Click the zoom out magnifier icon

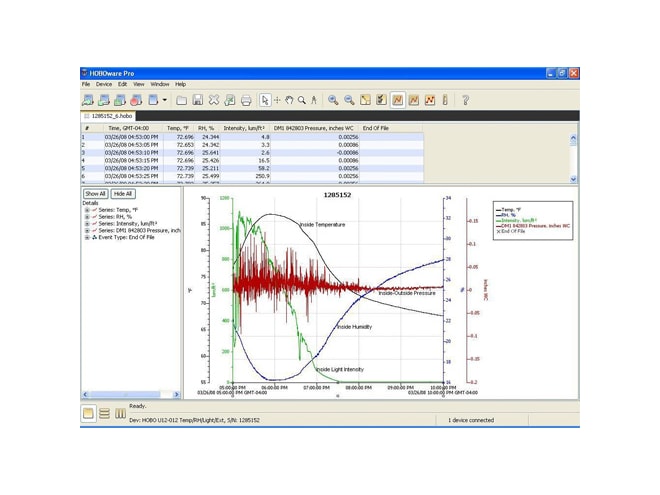[349, 100]
